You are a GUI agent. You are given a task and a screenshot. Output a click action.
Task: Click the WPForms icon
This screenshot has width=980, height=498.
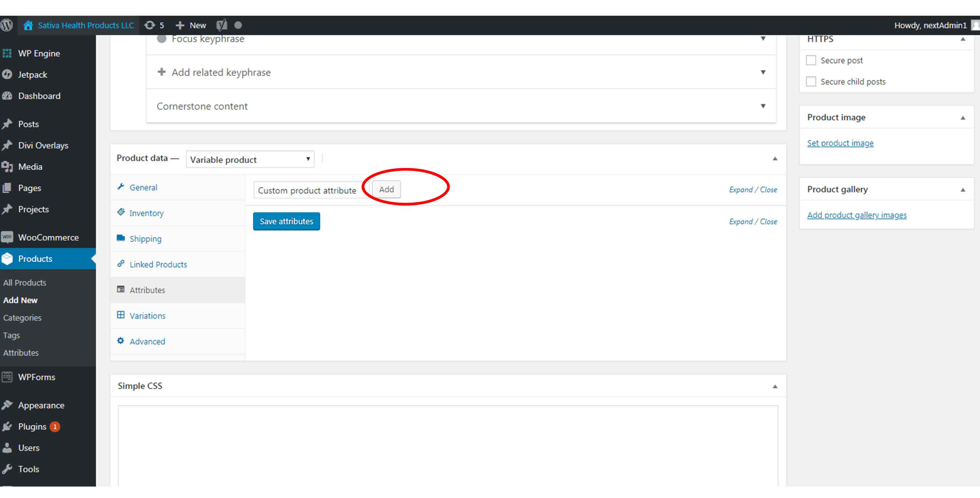(x=7, y=377)
